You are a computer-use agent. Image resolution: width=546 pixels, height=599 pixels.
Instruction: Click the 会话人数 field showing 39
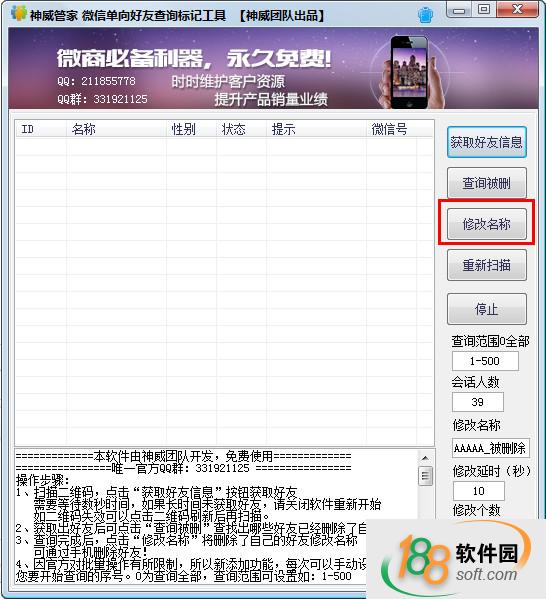[478, 402]
